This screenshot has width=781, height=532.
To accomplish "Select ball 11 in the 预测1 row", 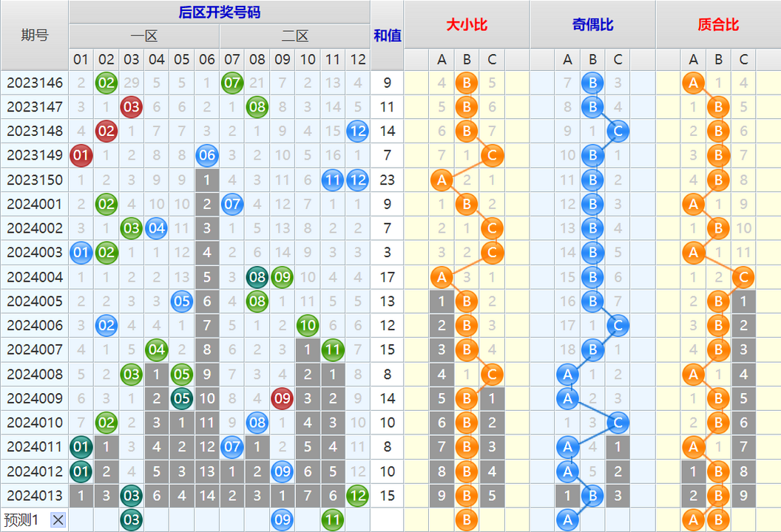I will pyautogui.click(x=333, y=520).
